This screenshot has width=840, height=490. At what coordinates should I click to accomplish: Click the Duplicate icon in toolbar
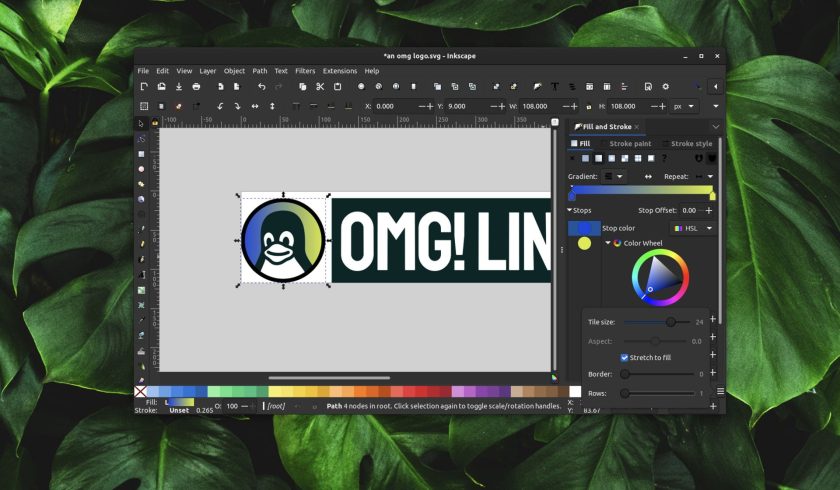pos(437,86)
